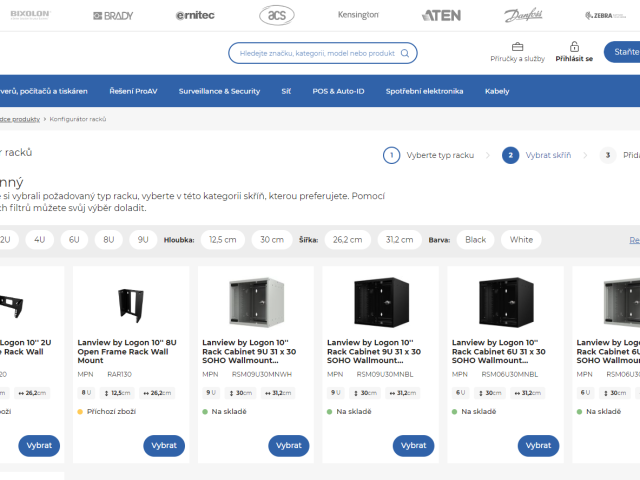Toggle the 9U height filter
640x480 pixels.
[143, 240]
